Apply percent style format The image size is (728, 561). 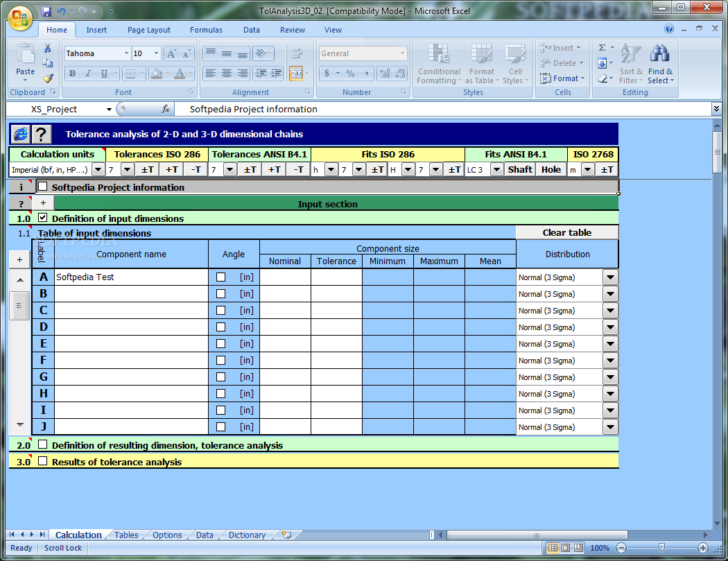[351, 74]
